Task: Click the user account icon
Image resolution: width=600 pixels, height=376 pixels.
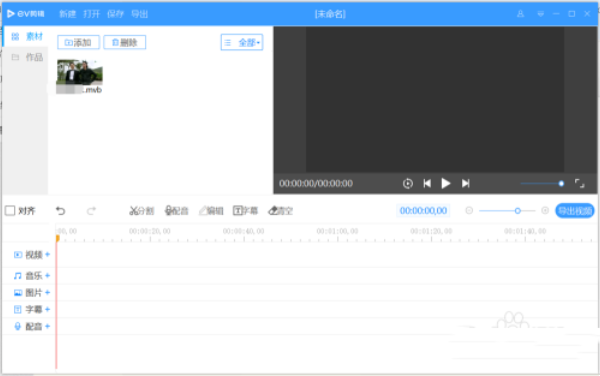Action: [x=520, y=14]
